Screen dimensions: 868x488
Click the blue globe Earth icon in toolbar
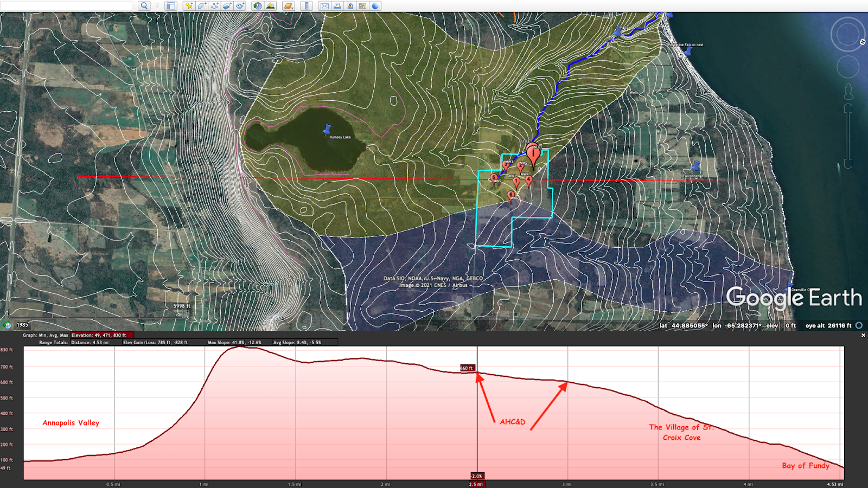[x=375, y=6]
